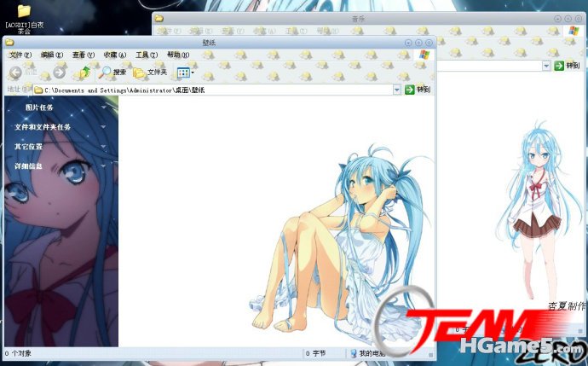Click the address bar path field
588x366 pixels.
[213, 90]
